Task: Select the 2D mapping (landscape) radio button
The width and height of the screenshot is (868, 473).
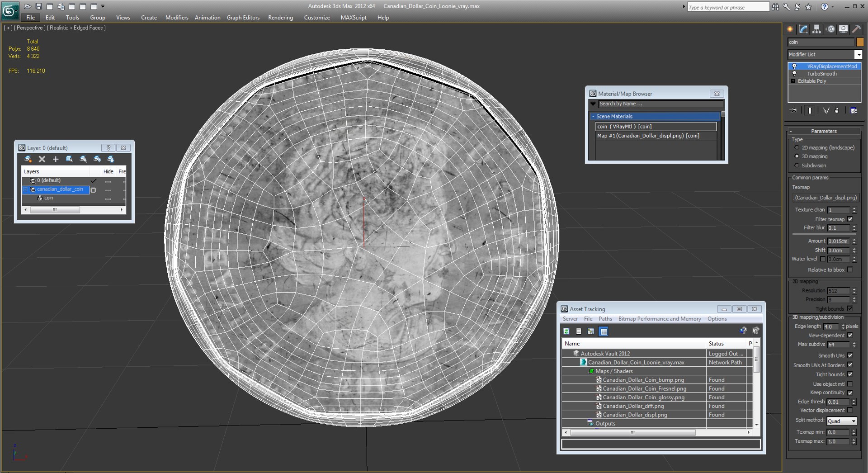Action: pos(797,148)
